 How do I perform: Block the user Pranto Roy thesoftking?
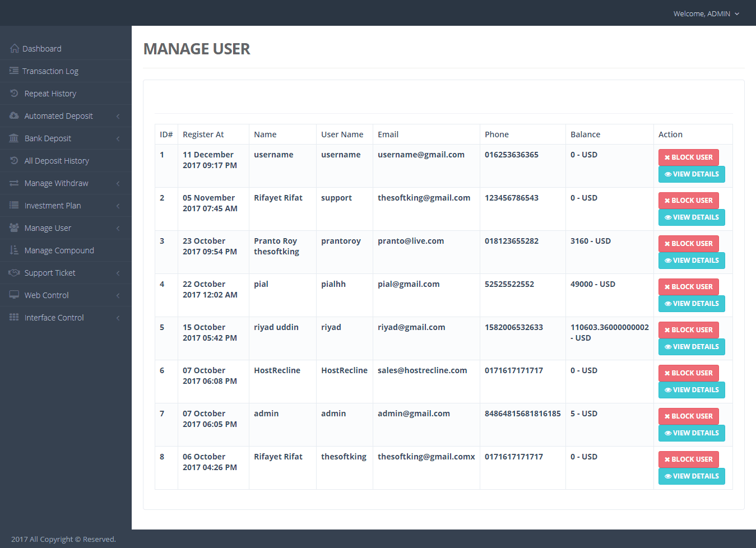pos(688,244)
